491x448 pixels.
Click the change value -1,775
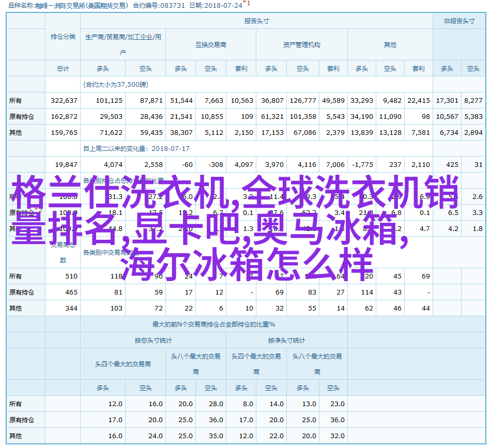tap(362, 164)
